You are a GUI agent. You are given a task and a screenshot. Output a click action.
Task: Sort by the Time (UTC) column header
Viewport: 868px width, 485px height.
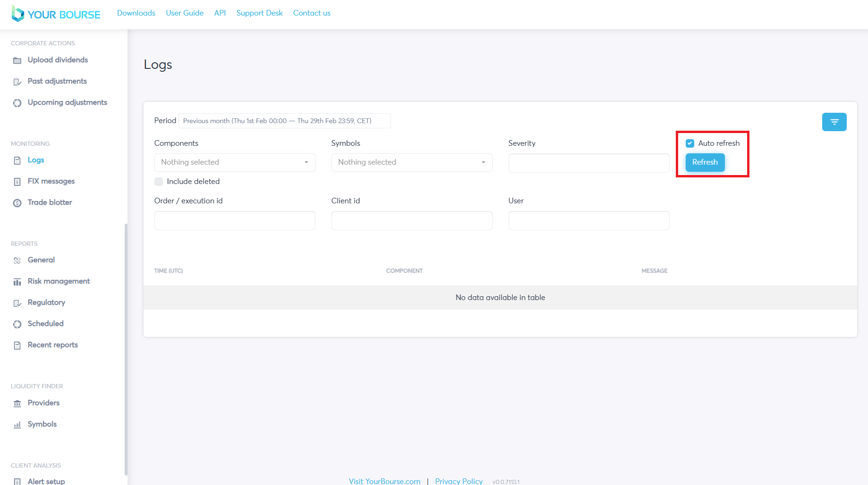pyautogui.click(x=169, y=271)
